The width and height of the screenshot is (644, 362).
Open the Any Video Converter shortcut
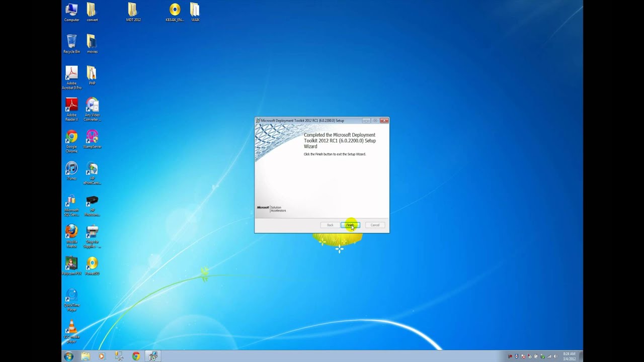tap(92, 109)
